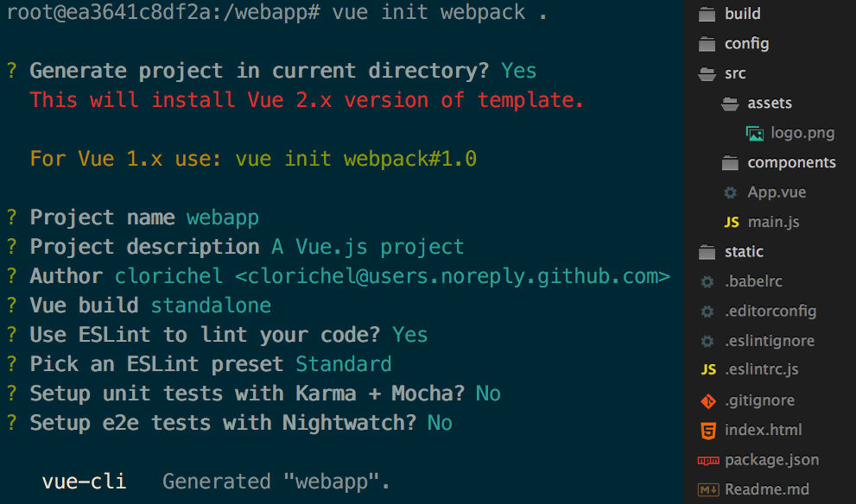Click the JS icon beside .eslintrc.js

pyautogui.click(x=708, y=370)
